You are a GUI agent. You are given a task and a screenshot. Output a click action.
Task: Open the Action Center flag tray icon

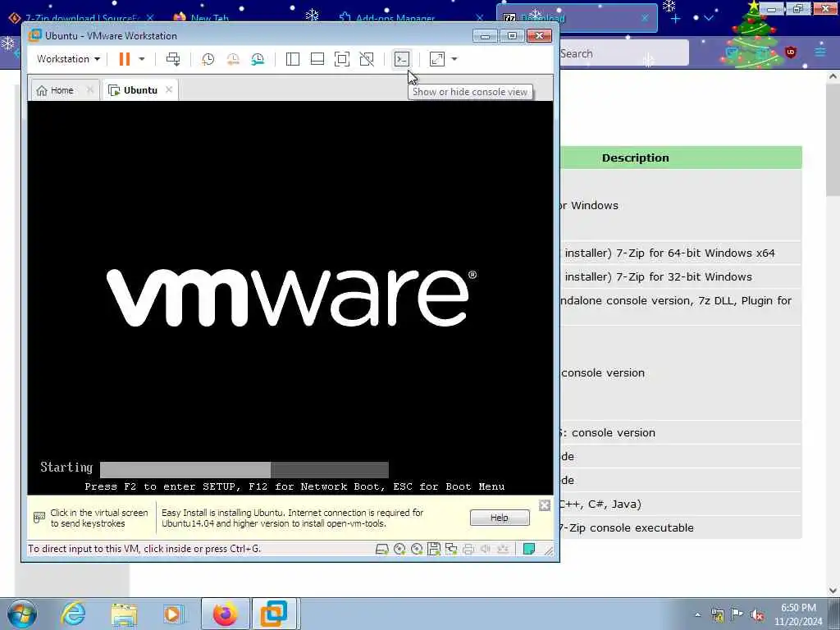tap(737, 614)
